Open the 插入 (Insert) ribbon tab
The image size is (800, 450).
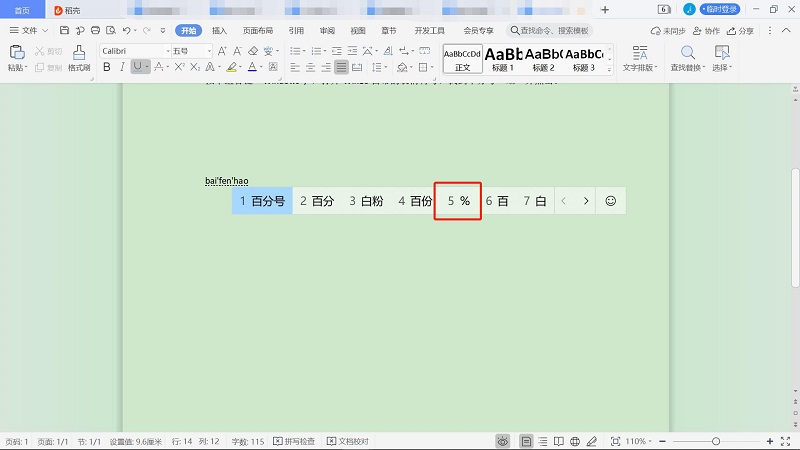coord(219,31)
